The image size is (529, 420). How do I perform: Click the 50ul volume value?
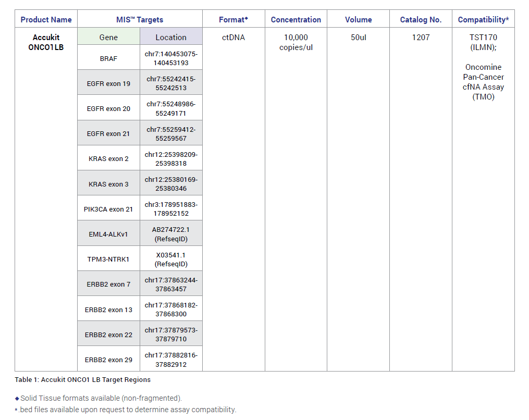click(x=358, y=38)
